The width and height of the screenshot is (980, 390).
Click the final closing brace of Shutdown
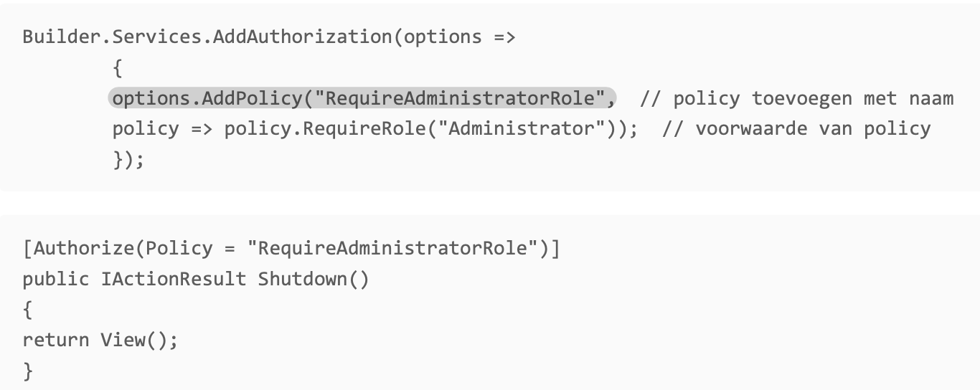click(x=28, y=371)
